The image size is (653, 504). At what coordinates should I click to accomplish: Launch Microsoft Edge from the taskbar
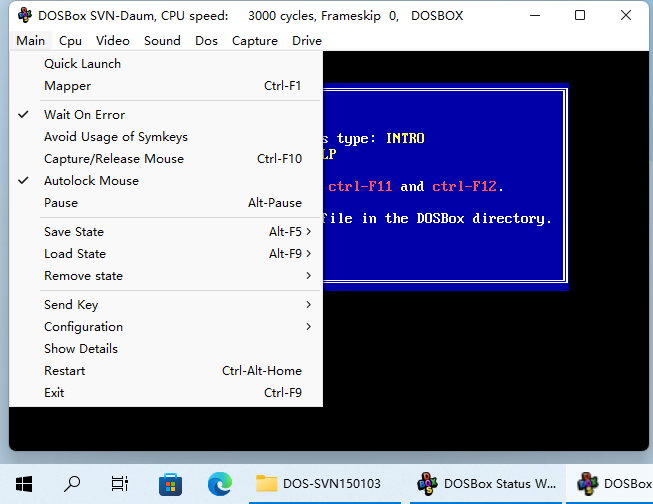(220, 484)
